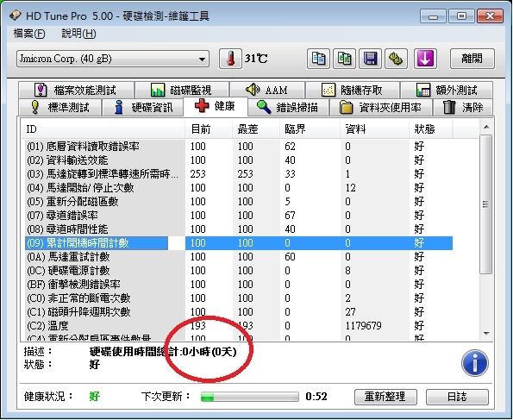This screenshot has height=420, width=513.
Task: Open the 檔案(F) menu
Action: click(29, 34)
